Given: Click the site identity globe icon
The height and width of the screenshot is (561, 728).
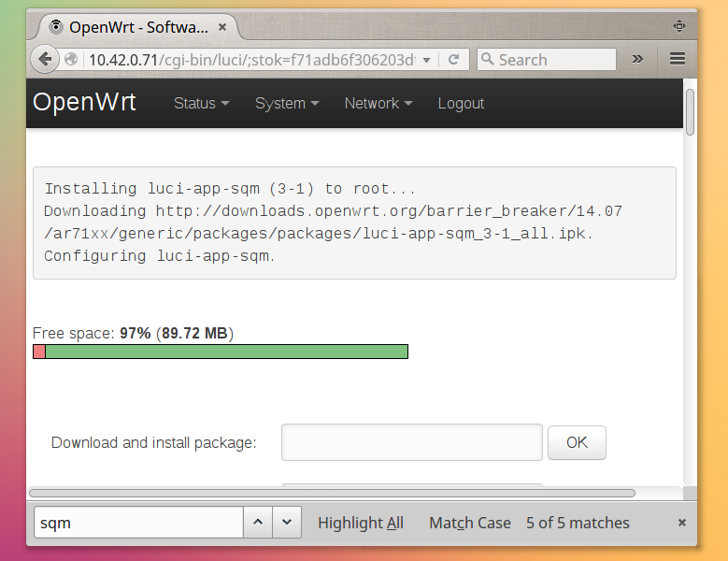Looking at the screenshot, I should coord(71,60).
